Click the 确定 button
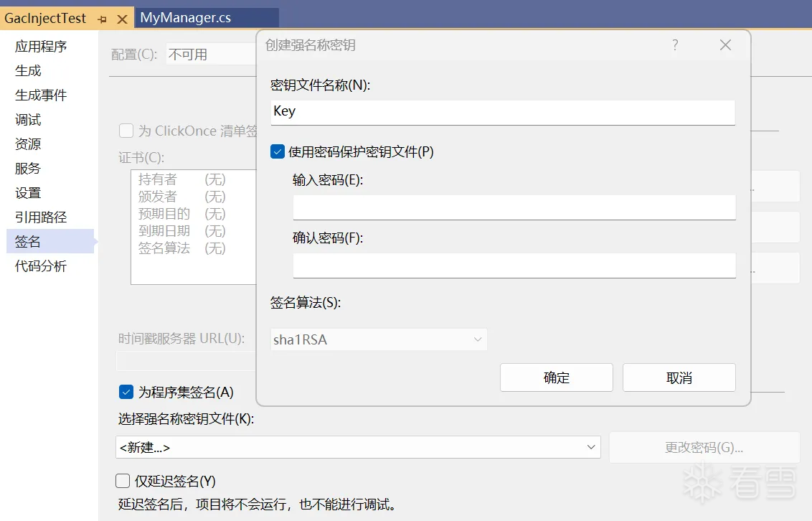This screenshot has height=521, width=812. pyautogui.click(x=556, y=377)
